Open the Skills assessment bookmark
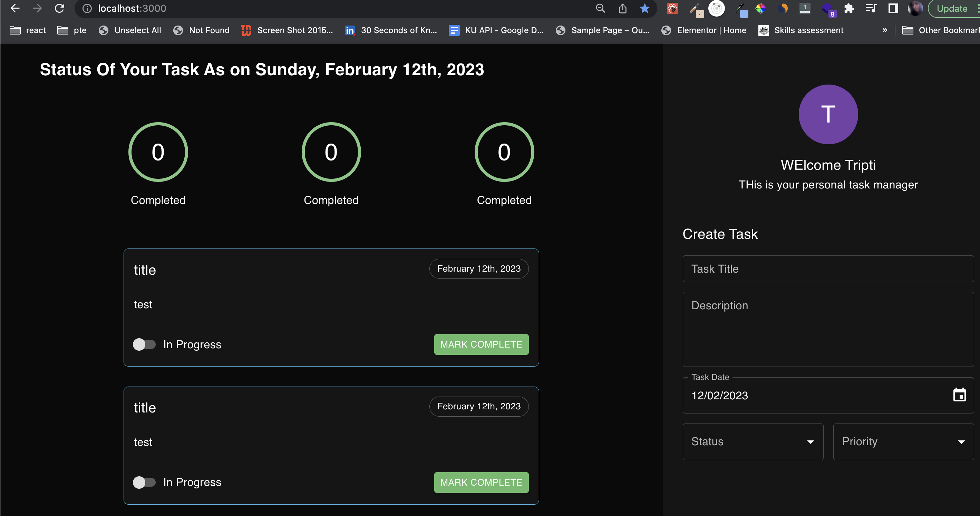 click(801, 30)
